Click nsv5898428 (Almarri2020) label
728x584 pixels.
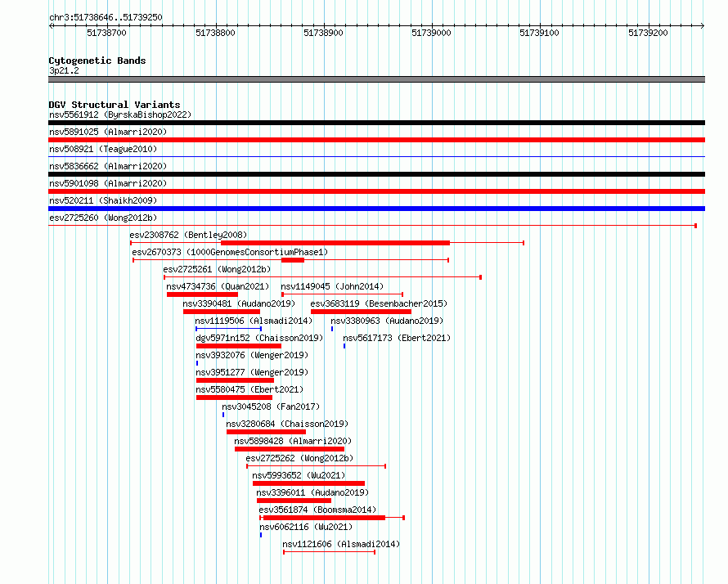click(x=293, y=441)
